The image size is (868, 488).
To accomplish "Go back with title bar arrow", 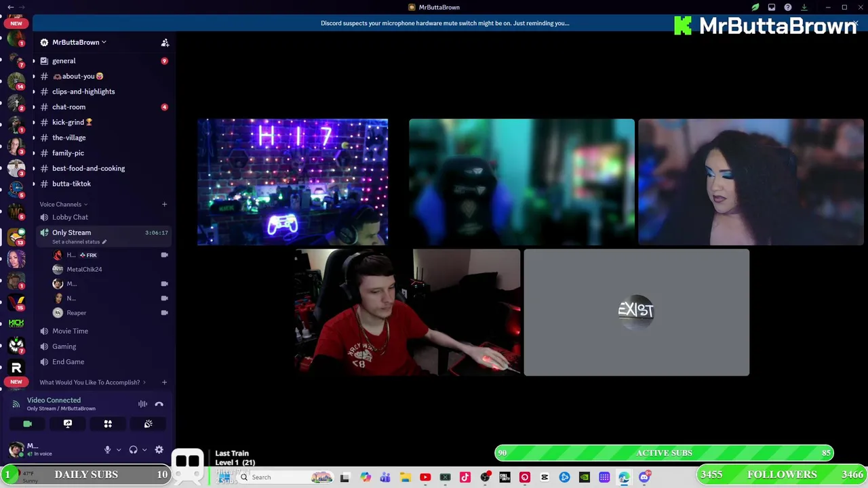I will (11, 7).
